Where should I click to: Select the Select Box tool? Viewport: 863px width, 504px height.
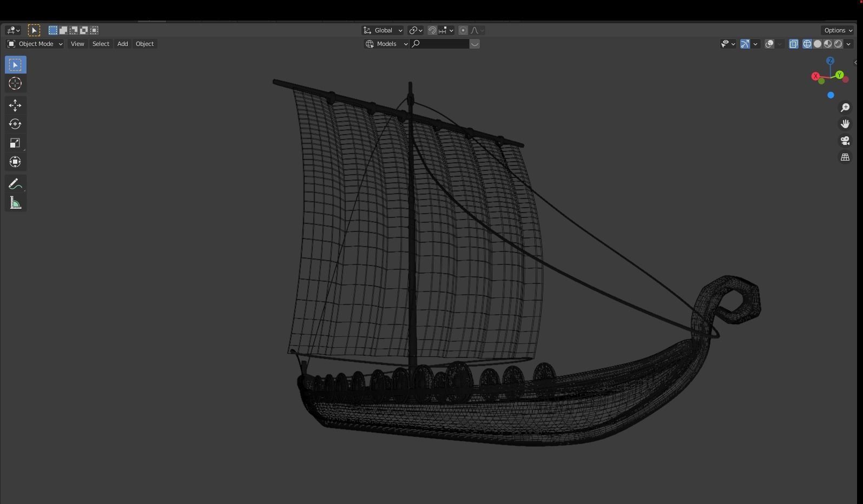click(15, 65)
